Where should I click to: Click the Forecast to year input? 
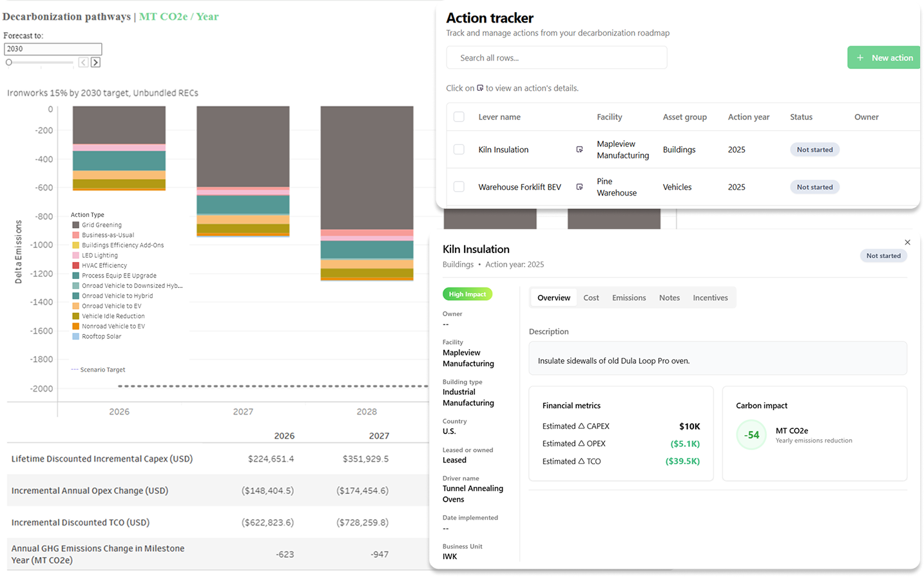click(x=53, y=49)
